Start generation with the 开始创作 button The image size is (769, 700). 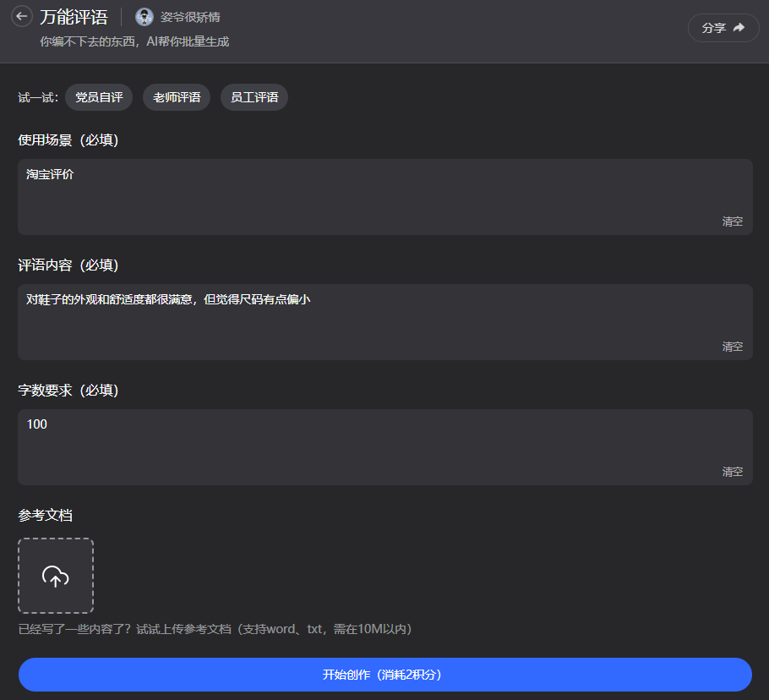click(x=384, y=675)
